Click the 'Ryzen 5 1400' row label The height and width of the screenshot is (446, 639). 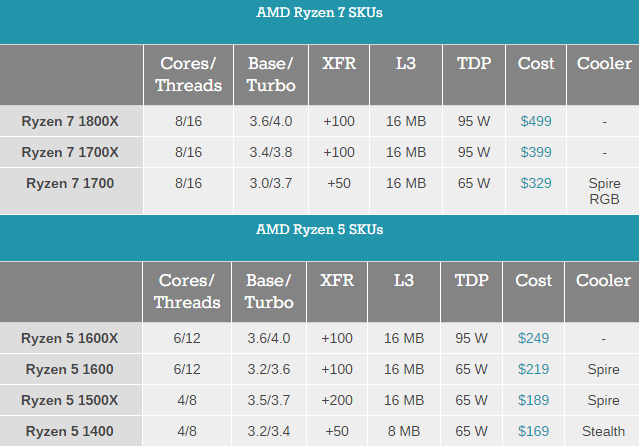click(x=70, y=431)
